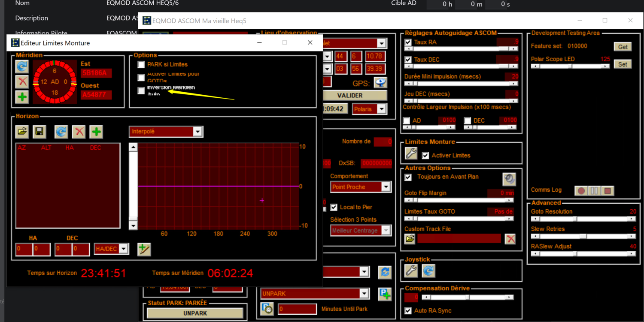Open a horizon file with the folder icon

pyautogui.click(x=22, y=132)
